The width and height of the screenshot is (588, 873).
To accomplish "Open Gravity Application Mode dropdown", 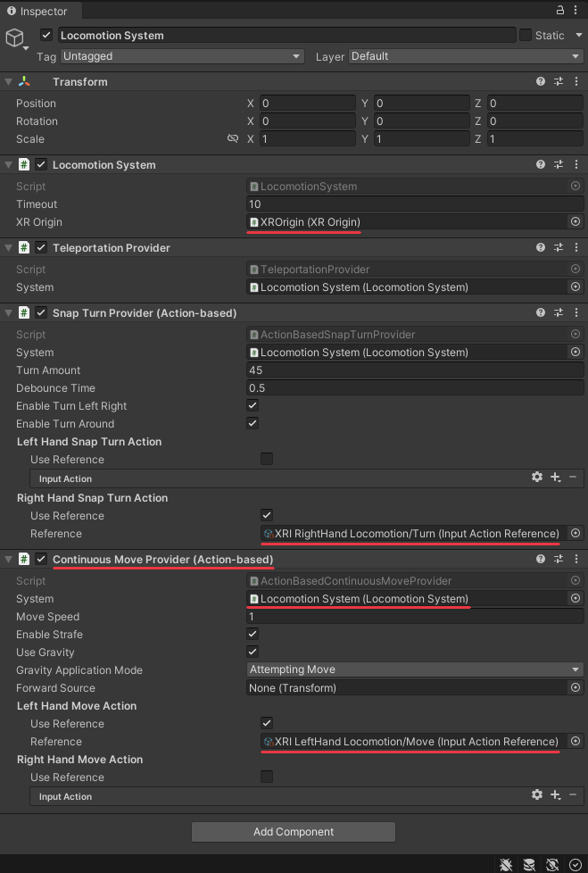I will coord(415,669).
